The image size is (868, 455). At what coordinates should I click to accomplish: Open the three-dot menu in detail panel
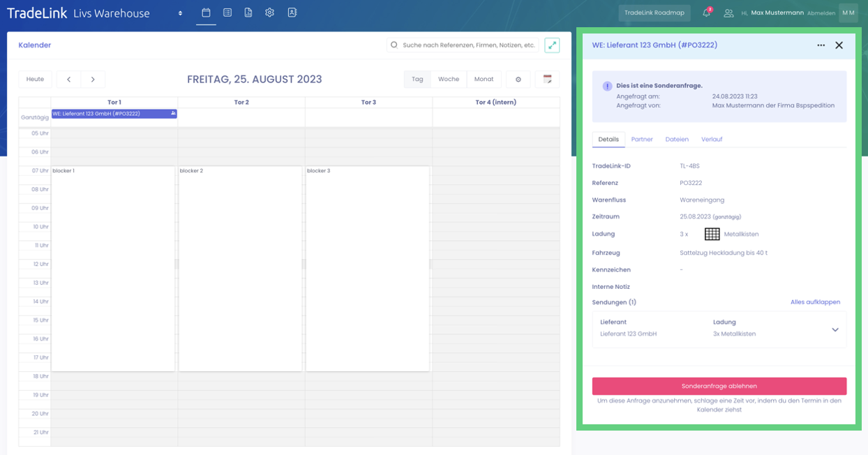pos(821,45)
